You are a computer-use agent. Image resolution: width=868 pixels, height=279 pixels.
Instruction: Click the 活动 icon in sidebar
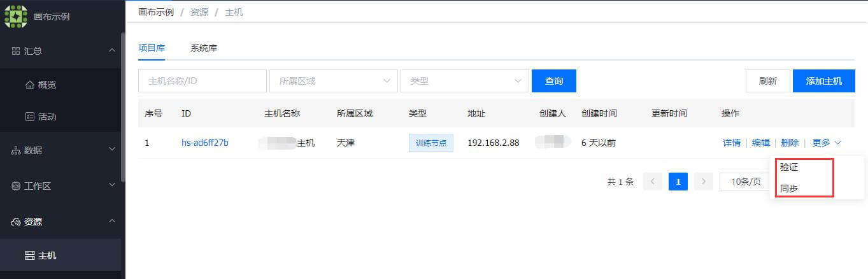[29, 117]
